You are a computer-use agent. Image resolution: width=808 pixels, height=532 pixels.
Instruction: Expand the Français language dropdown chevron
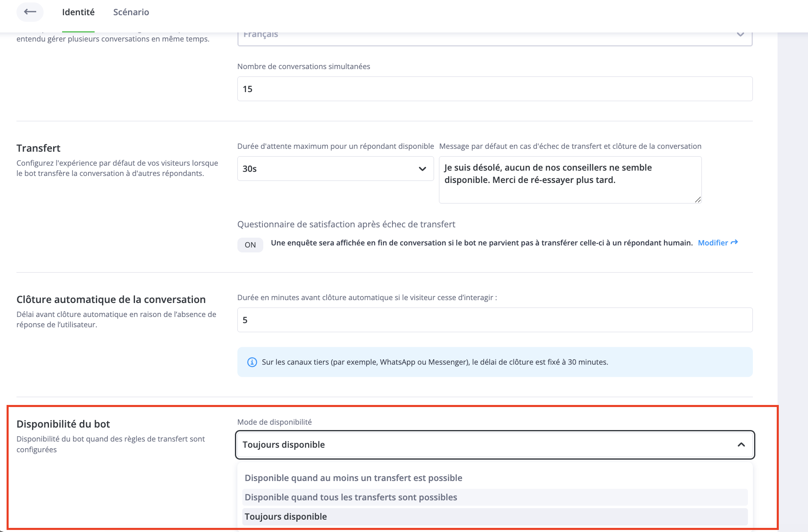[x=740, y=35]
